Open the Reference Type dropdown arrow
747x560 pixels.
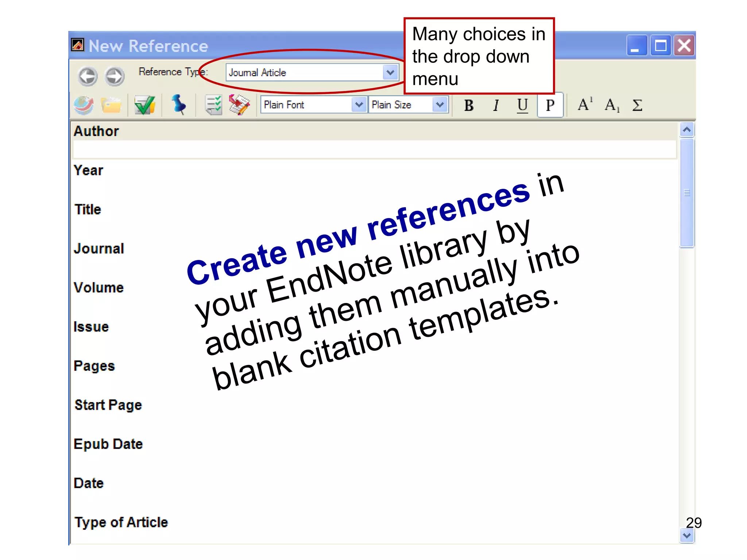pyautogui.click(x=390, y=73)
